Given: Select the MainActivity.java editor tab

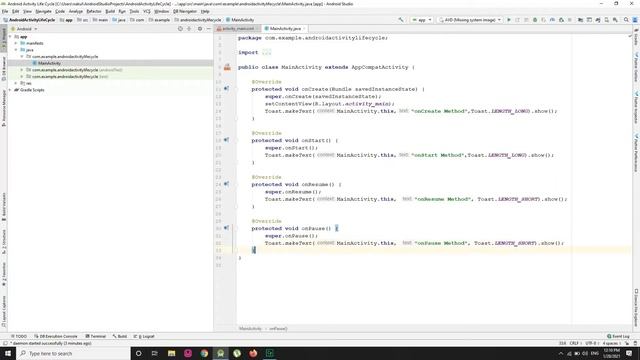Looking at the screenshot, I should coord(285,29).
